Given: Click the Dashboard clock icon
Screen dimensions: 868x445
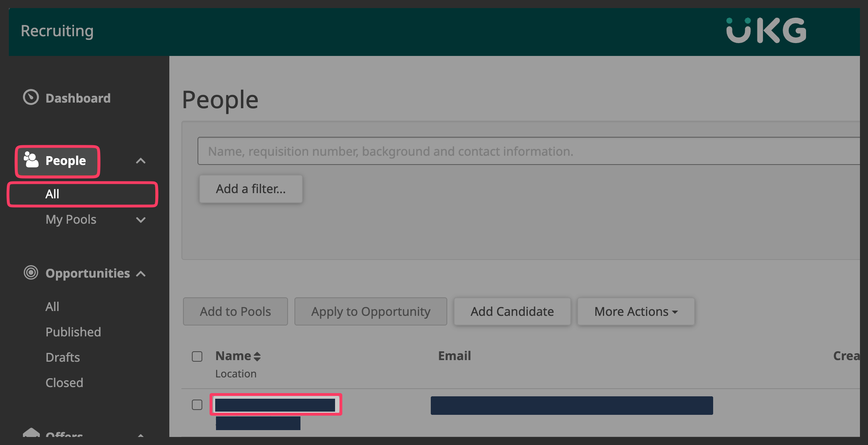Looking at the screenshot, I should click(31, 97).
